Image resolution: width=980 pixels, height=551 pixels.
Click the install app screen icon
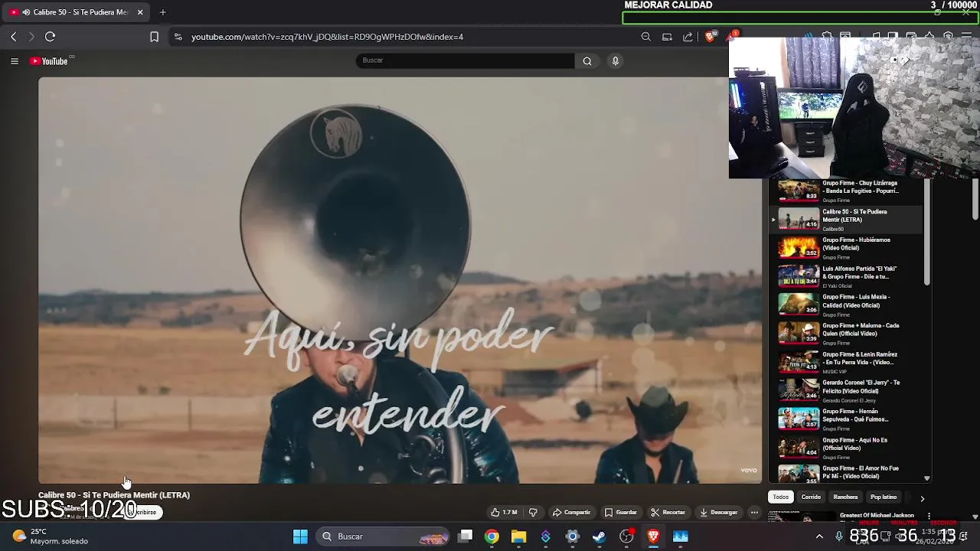tap(667, 37)
